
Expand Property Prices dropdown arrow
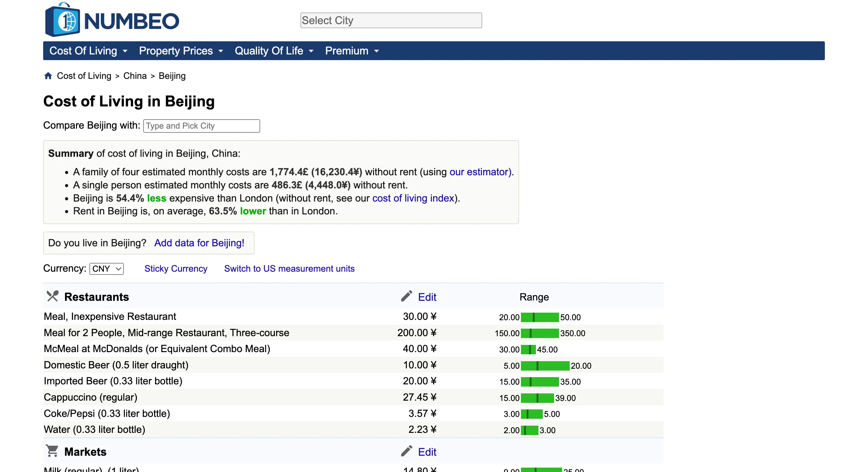pos(221,51)
